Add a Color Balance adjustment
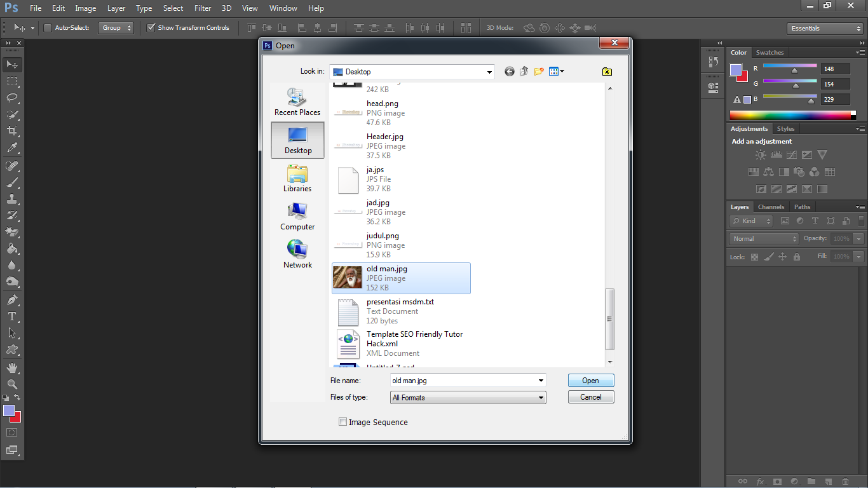868x488 pixels. [x=768, y=172]
